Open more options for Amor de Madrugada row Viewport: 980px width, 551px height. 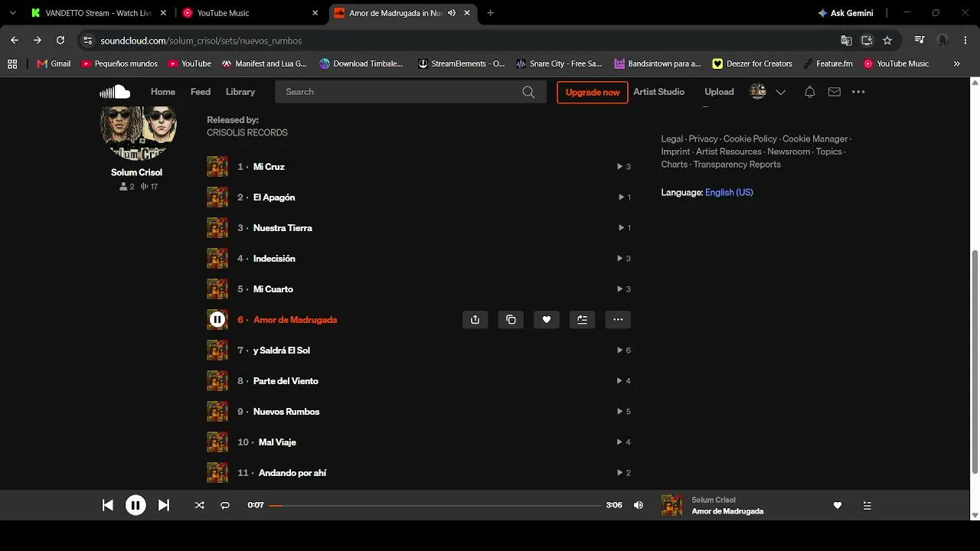[x=618, y=320]
